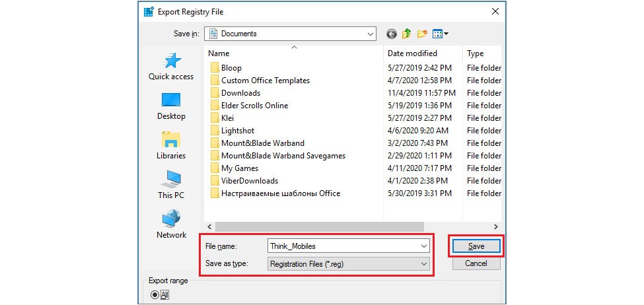
Task: Open Network in sidebar
Action: point(171,224)
